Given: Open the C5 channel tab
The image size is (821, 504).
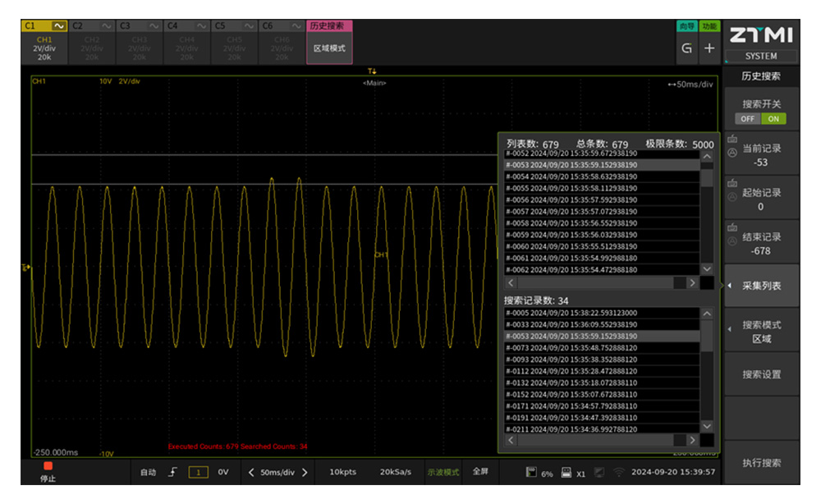Looking at the screenshot, I should [x=234, y=43].
